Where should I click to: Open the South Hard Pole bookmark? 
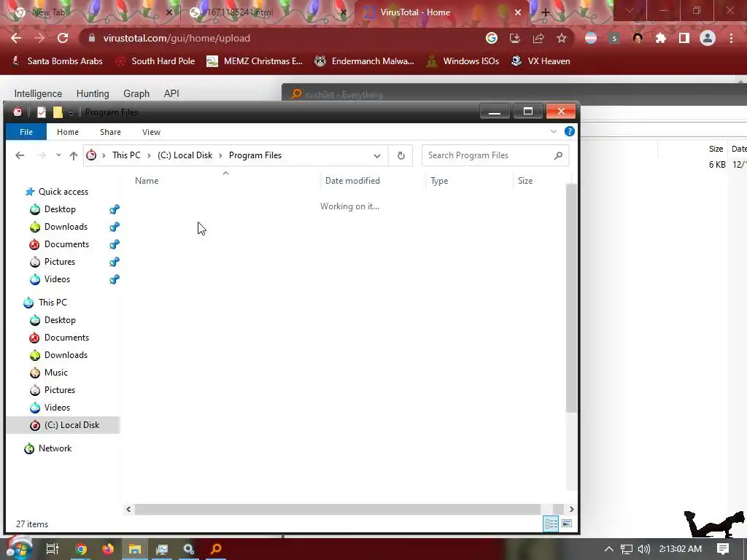pos(156,61)
